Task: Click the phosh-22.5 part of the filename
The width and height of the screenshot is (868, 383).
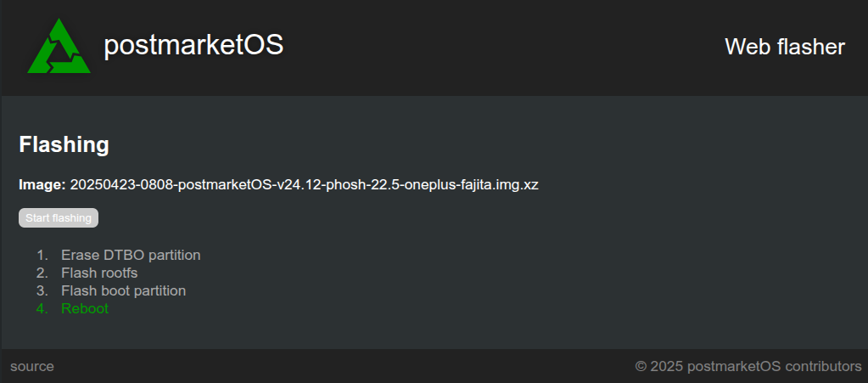Action: pos(363,184)
